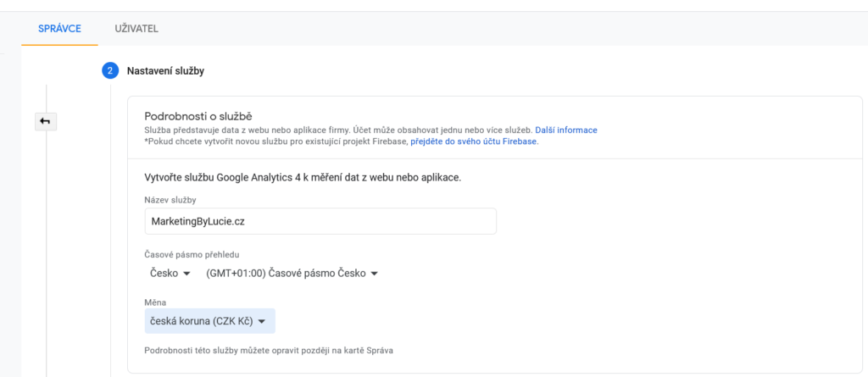The height and width of the screenshot is (377, 868).
Task: Switch to the UŽIVATEL tab
Action: click(136, 29)
